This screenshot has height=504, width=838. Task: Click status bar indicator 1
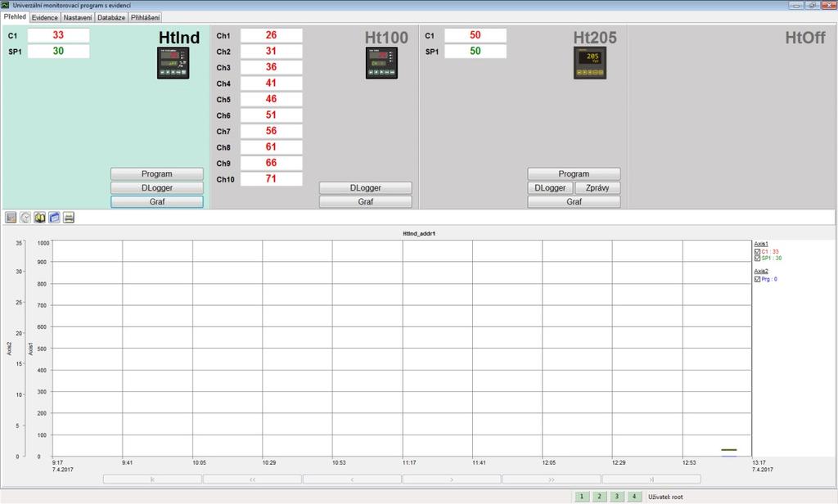pos(582,497)
